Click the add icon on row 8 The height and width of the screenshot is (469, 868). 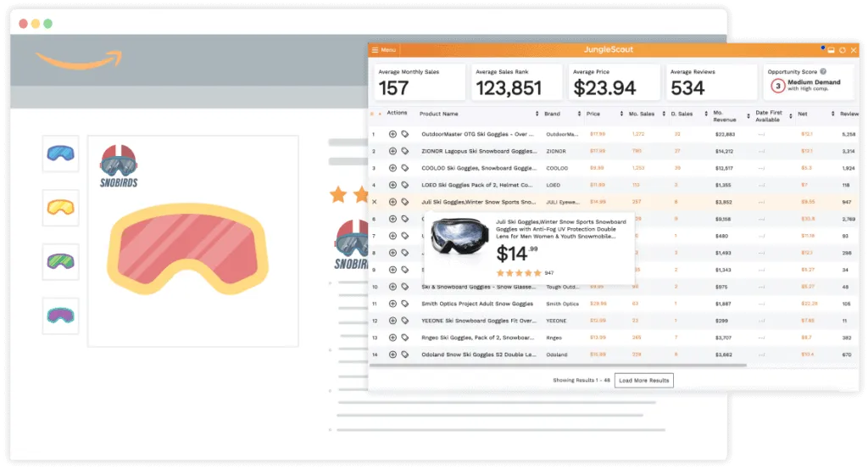(392, 253)
